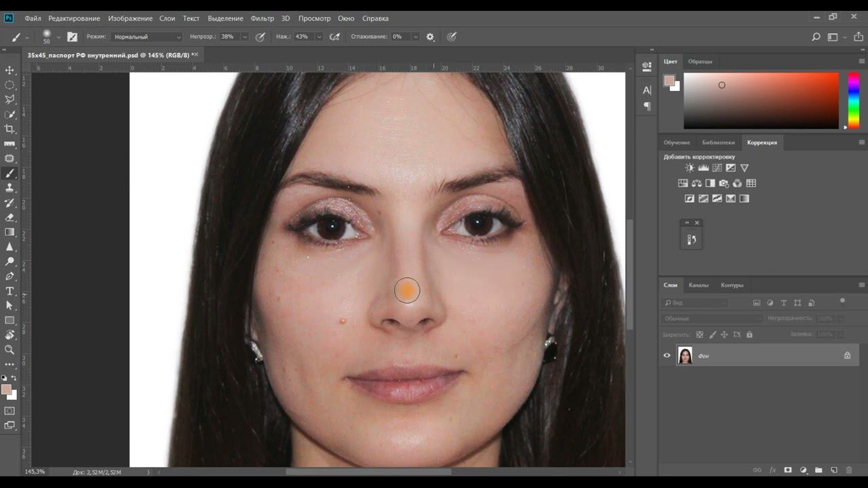Open the Изображение menu
868x488 pixels.
click(130, 18)
